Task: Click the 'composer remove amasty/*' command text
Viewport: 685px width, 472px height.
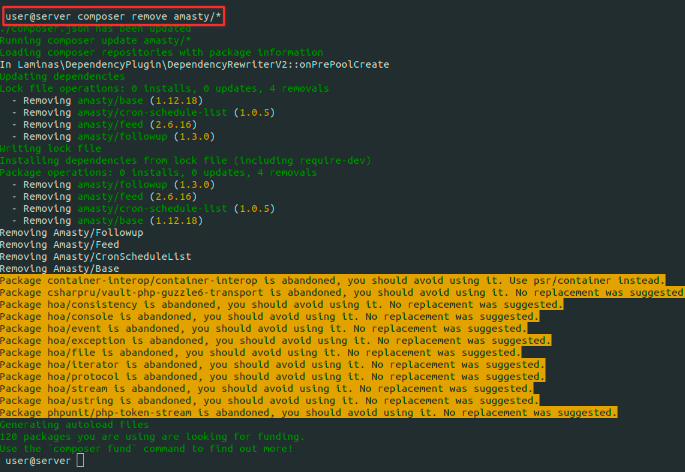Action: [149, 17]
